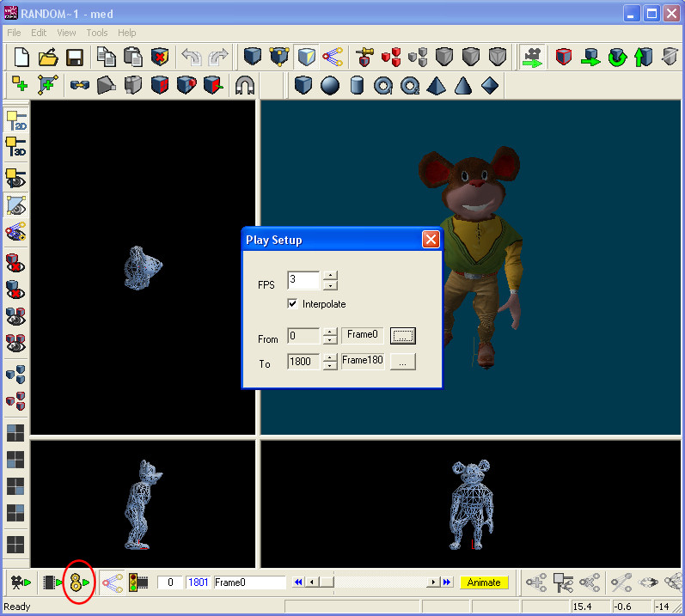Create a diamond-shaped primitive
Viewport: 685px width, 616px height.
pyautogui.click(x=490, y=85)
